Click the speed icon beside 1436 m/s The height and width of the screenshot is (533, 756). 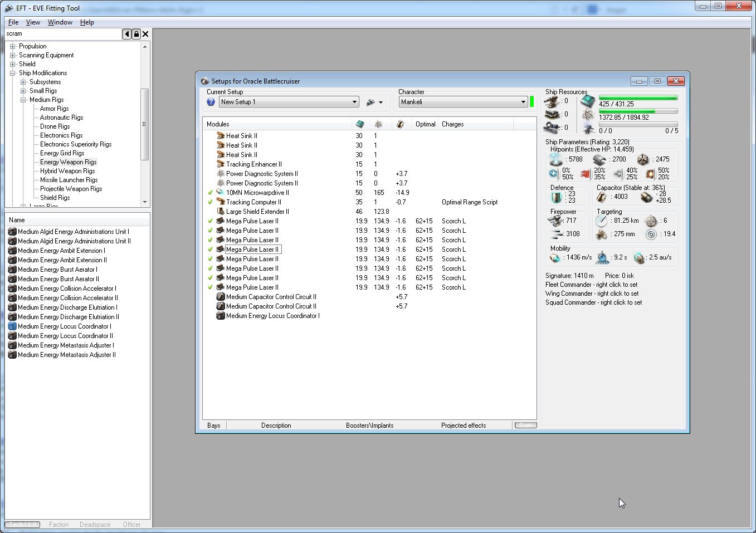pyautogui.click(x=555, y=258)
